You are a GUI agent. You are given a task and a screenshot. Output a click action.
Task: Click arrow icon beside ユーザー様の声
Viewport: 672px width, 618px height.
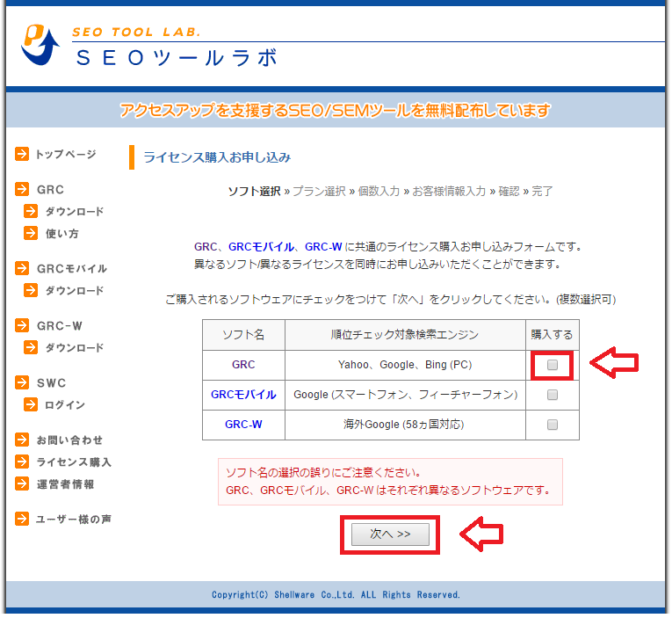(x=22, y=519)
